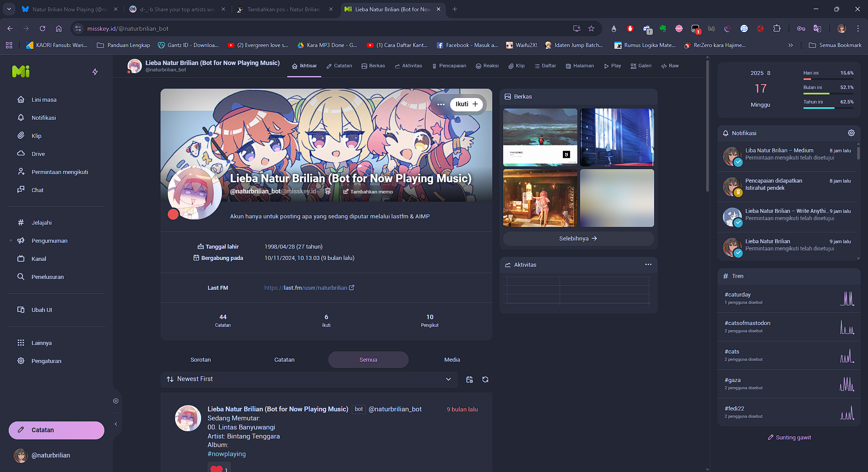Click the notification settings gear icon

coord(851,133)
